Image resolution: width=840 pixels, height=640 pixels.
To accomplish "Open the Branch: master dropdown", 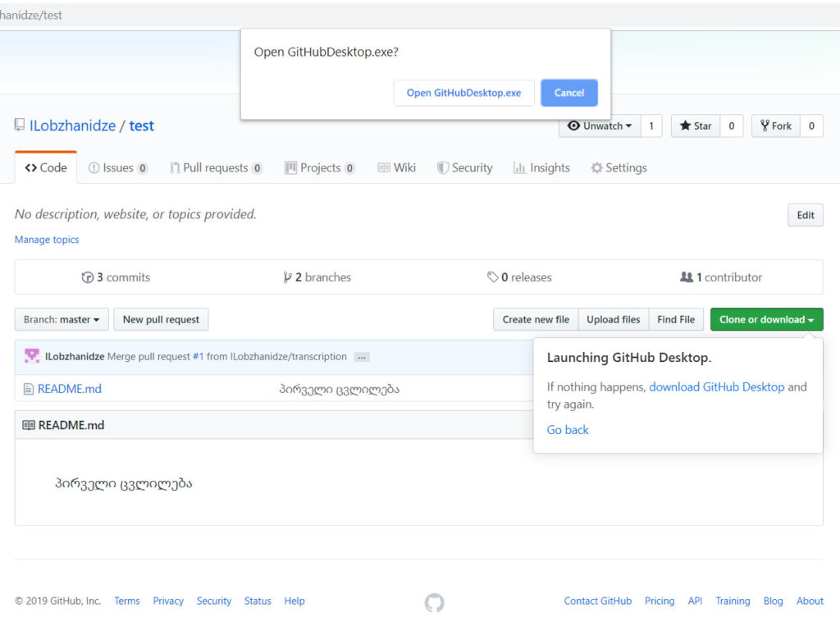I will click(62, 320).
